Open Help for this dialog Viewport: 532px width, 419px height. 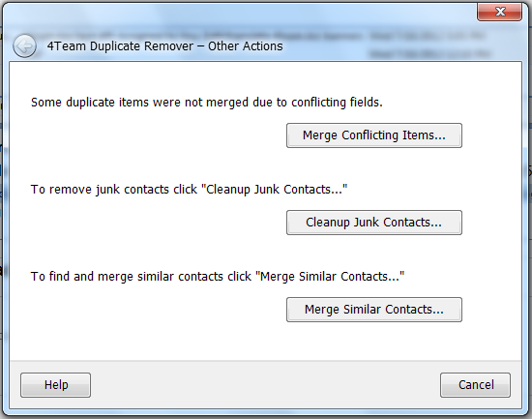coord(56,385)
